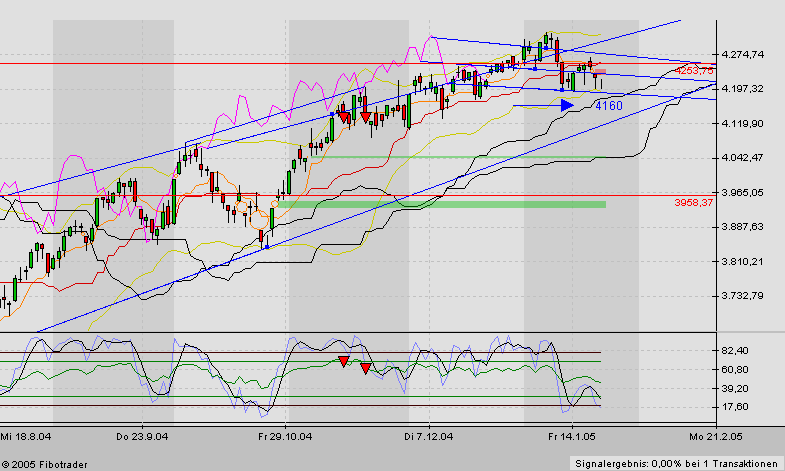Click the first red triangle in oscillator panel
The width and height of the screenshot is (785, 471).
point(343,361)
